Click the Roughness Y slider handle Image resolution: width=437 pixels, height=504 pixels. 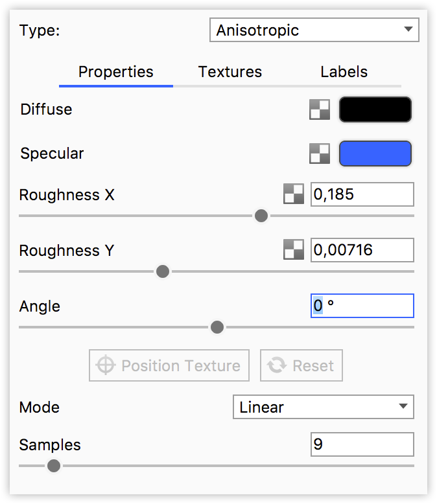[163, 271]
